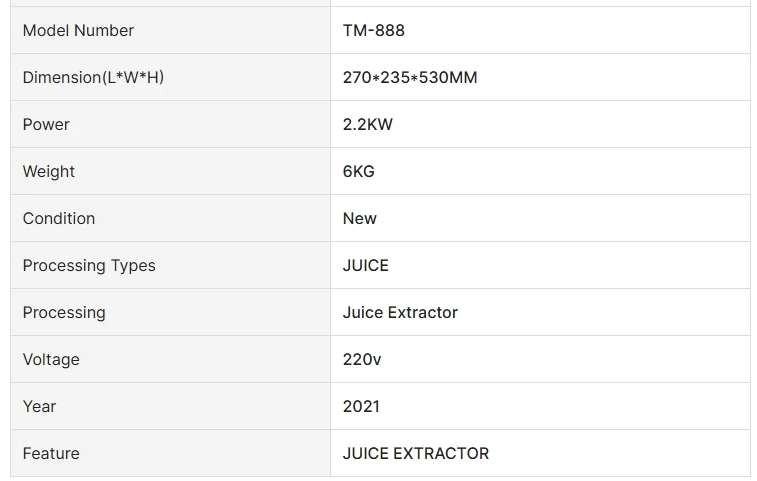Select the 2021 year value
757x481 pixels.
click(x=361, y=406)
